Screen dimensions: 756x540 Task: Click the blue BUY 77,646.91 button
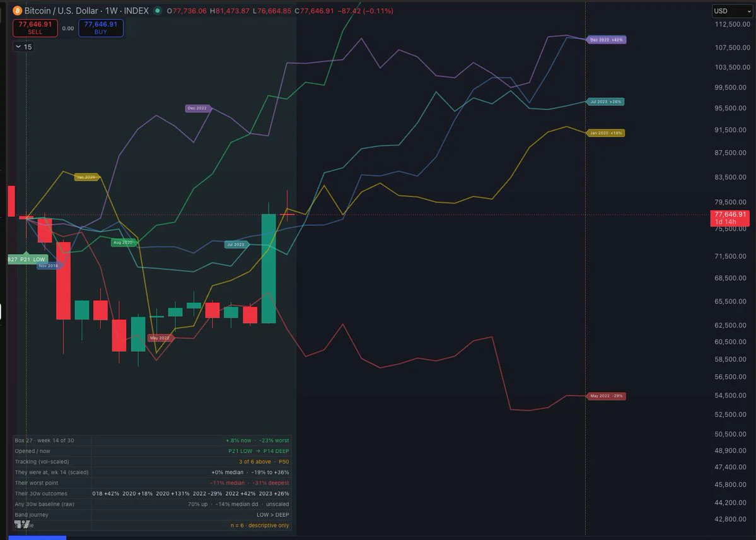pos(101,28)
